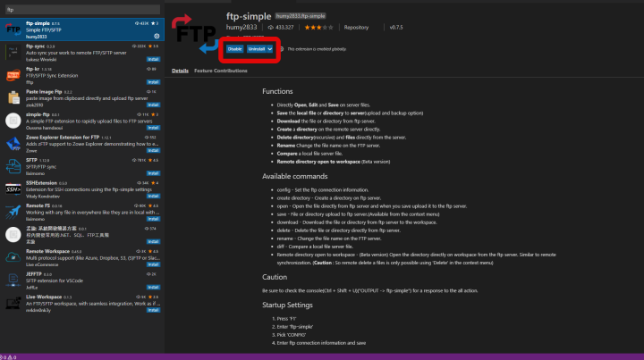The height and width of the screenshot is (360, 644).
Task: Click the Available commands heading
Action: (x=295, y=176)
